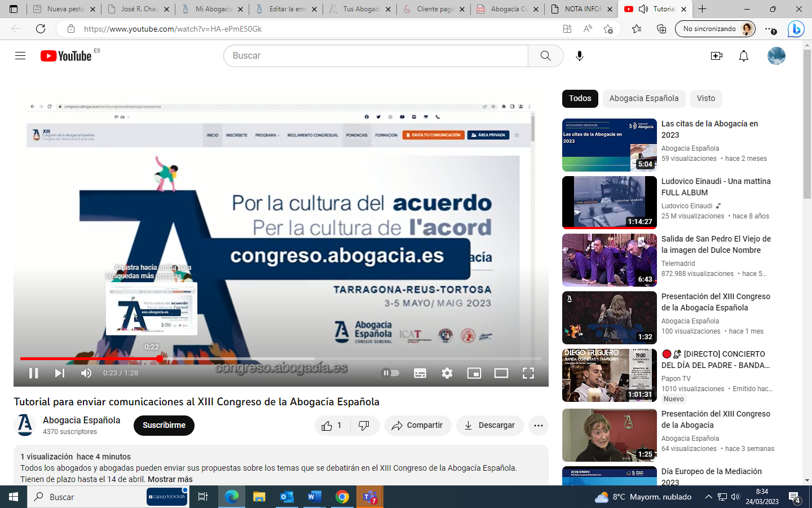Open player settings gear
The image size is (812, 508).
click(447, 373)
